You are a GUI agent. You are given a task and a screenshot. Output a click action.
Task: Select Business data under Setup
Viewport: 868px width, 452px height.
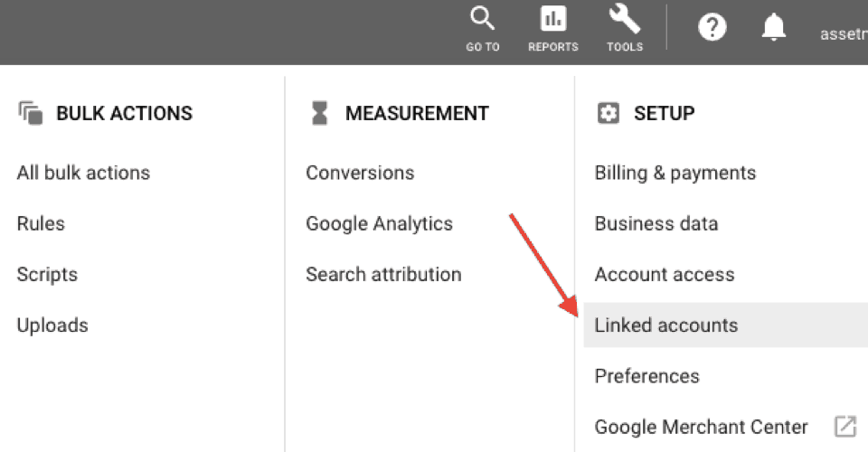pos(656,223)
